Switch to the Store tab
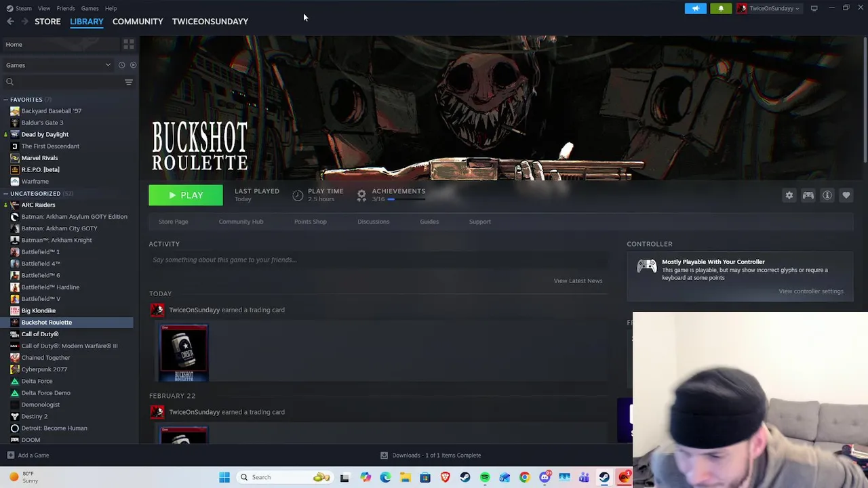The width and height of the screenshot is (868, 488). tap(47, 22)
